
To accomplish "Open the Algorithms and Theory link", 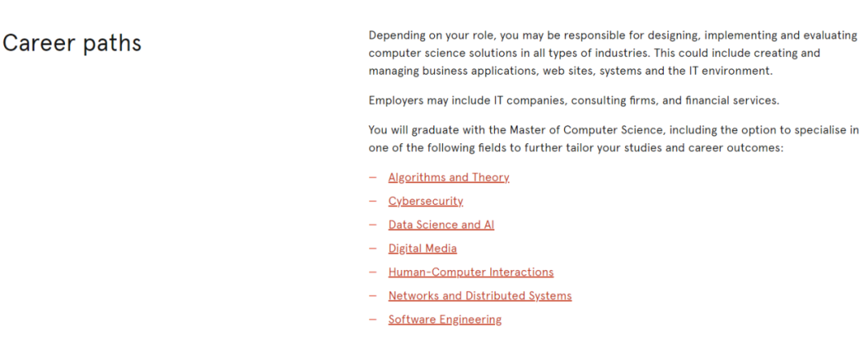I will [448, 178].
